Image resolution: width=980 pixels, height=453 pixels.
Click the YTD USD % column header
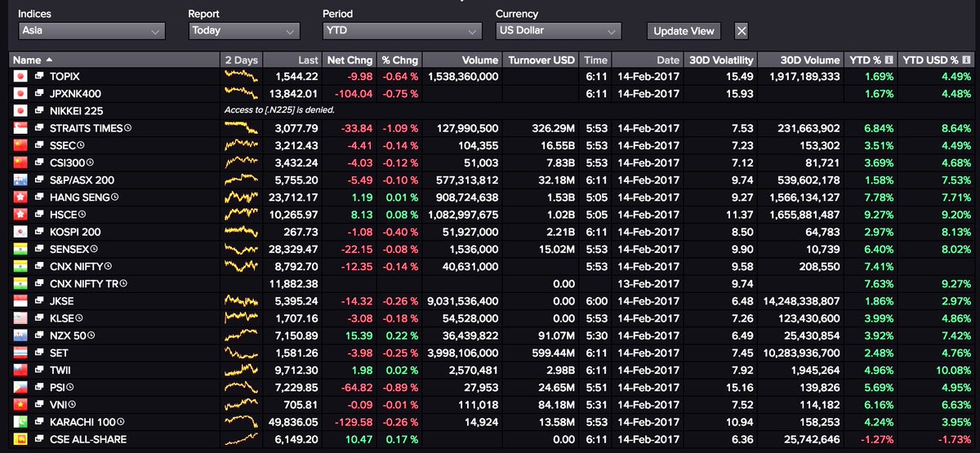click(x=938, y=60)
